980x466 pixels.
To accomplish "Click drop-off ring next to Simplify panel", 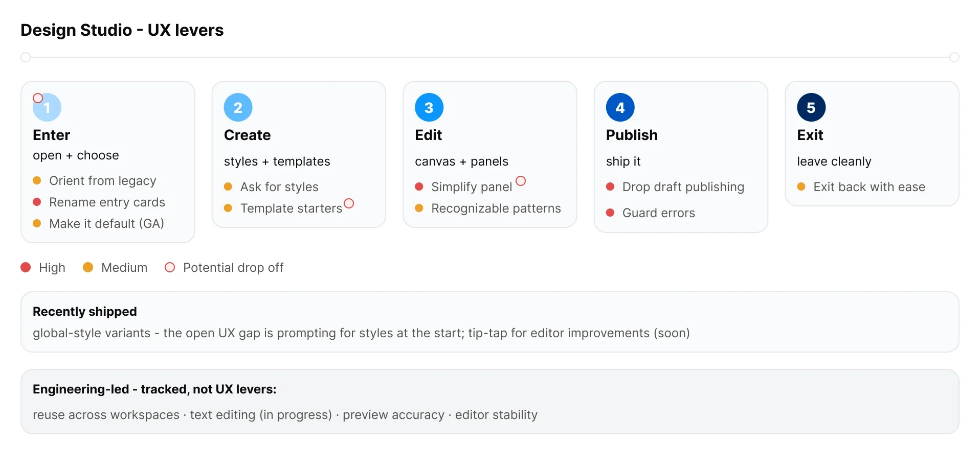I will [x=521, y=181].
